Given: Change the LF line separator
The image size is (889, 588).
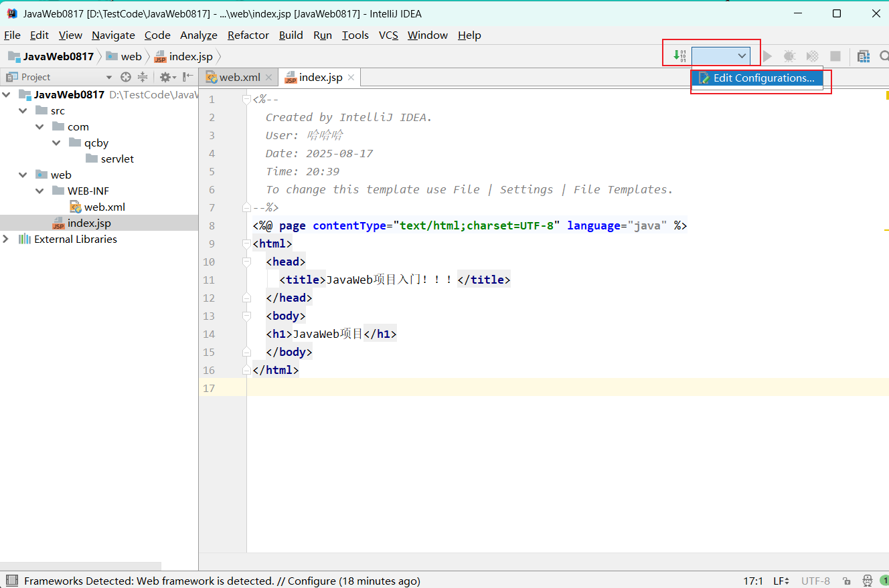Looking at the screenshot, I should [781, 581].
